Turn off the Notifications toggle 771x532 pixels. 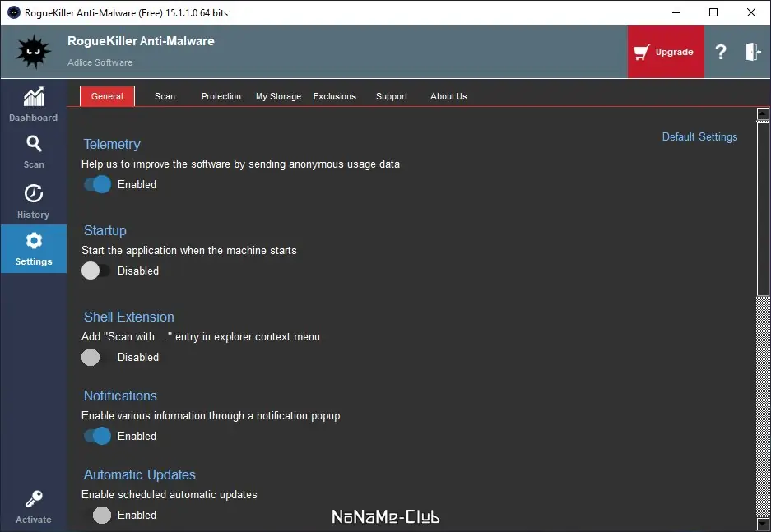click(x=97, y=436)
